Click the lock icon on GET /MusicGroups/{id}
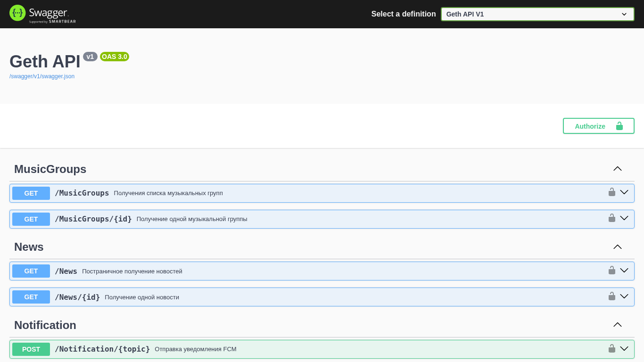This screenshot has width=644, height=362. pos(612,218)
